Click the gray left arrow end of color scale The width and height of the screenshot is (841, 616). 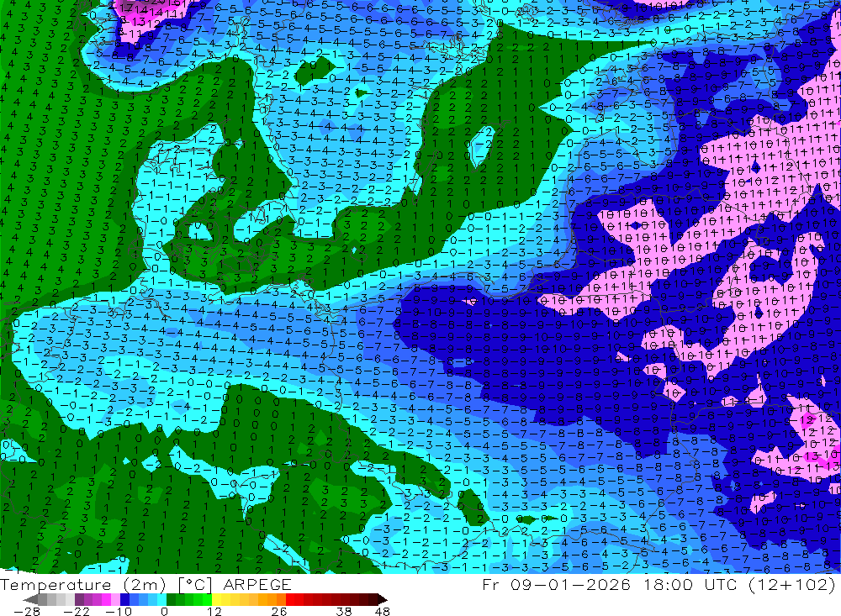pyautogui.click(x=30, y=599)
